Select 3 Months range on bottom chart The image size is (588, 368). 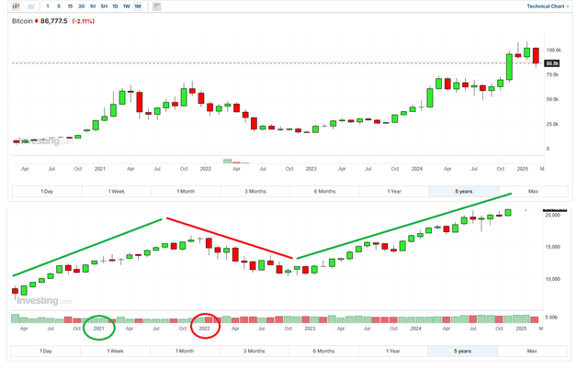[254, 351]
